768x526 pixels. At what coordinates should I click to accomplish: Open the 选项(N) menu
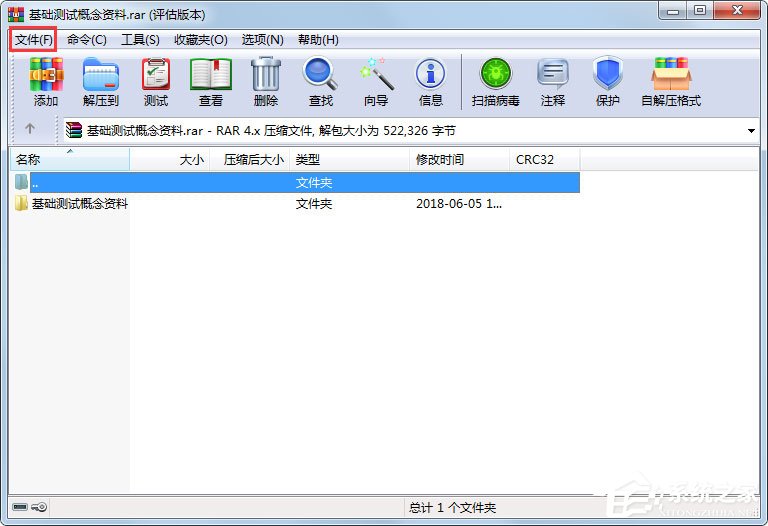click(263, 40)
